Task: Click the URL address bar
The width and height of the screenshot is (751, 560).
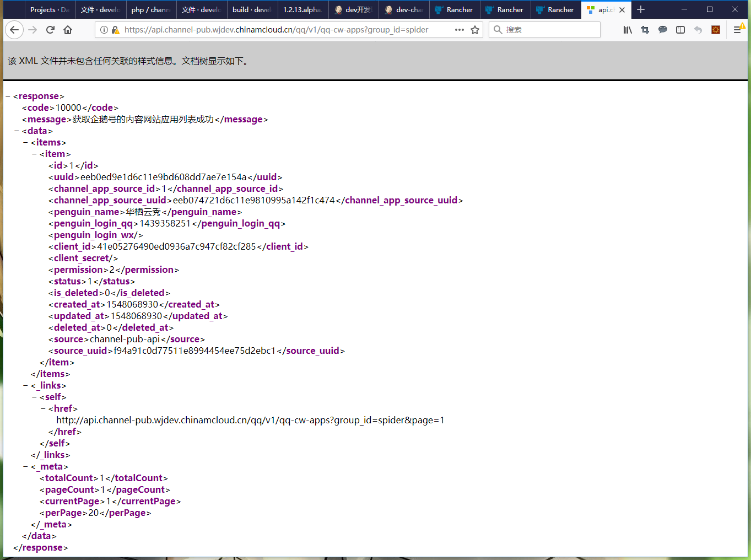Action: 275,30
